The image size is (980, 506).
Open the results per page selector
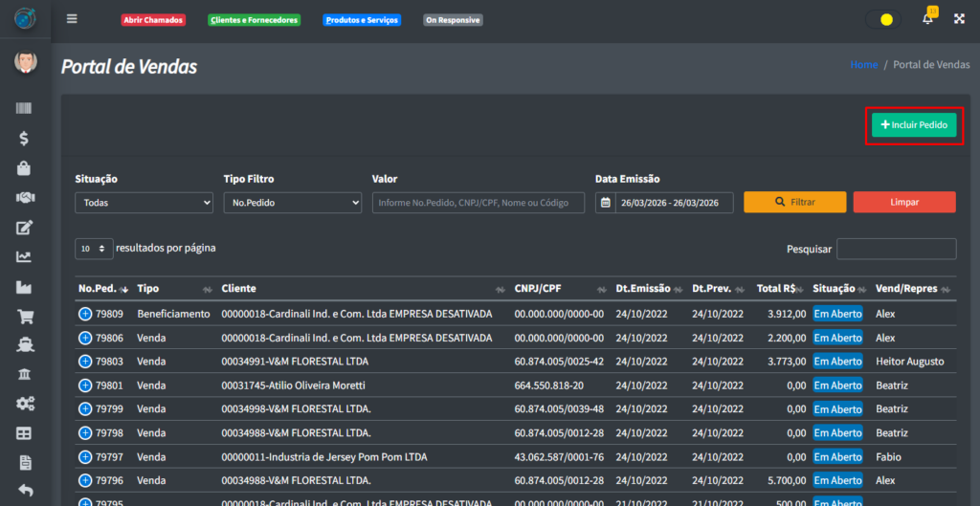94,248
